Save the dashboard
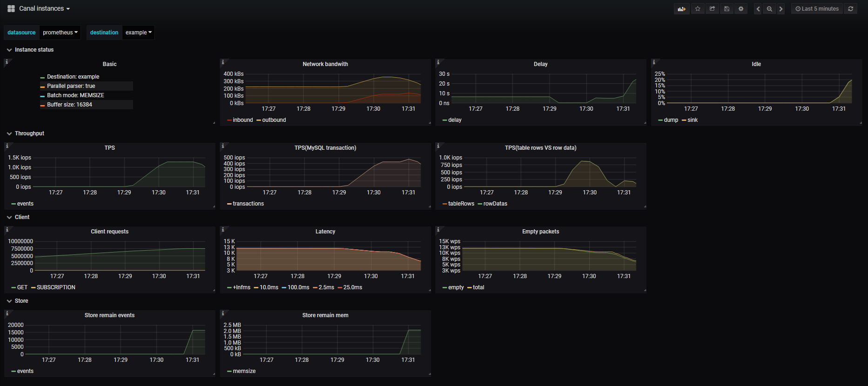 click(x=727, y=9)
